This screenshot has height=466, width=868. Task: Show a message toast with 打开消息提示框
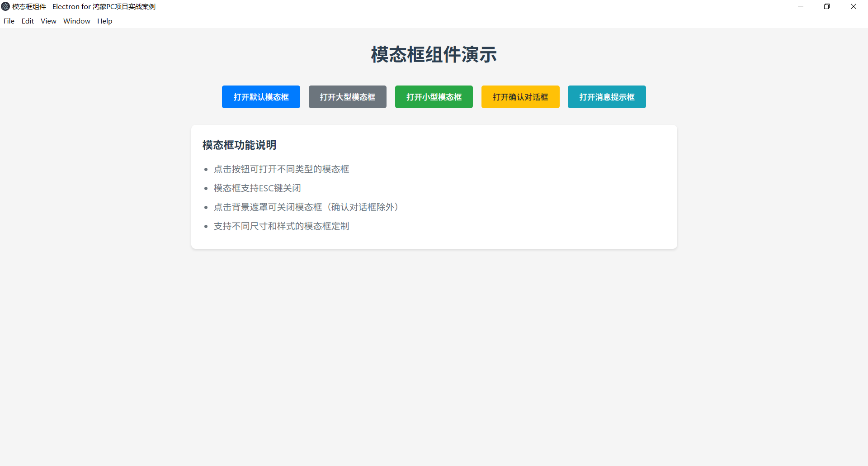click(x=606, y=96)
